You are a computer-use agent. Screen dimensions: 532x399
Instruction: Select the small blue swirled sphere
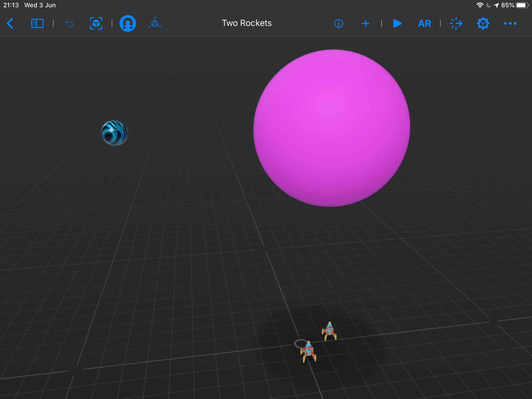click(x=115, y=133)
